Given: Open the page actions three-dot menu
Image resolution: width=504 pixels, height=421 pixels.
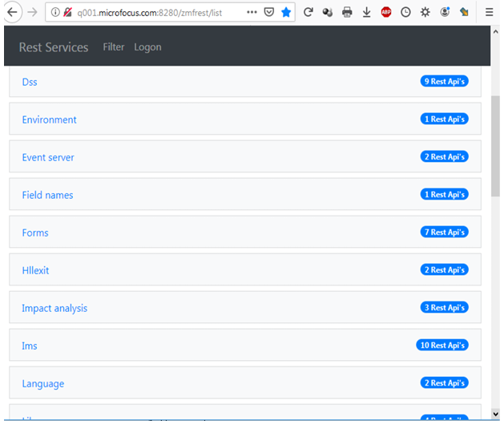Looking at the screenshot, I should (252, 12).
